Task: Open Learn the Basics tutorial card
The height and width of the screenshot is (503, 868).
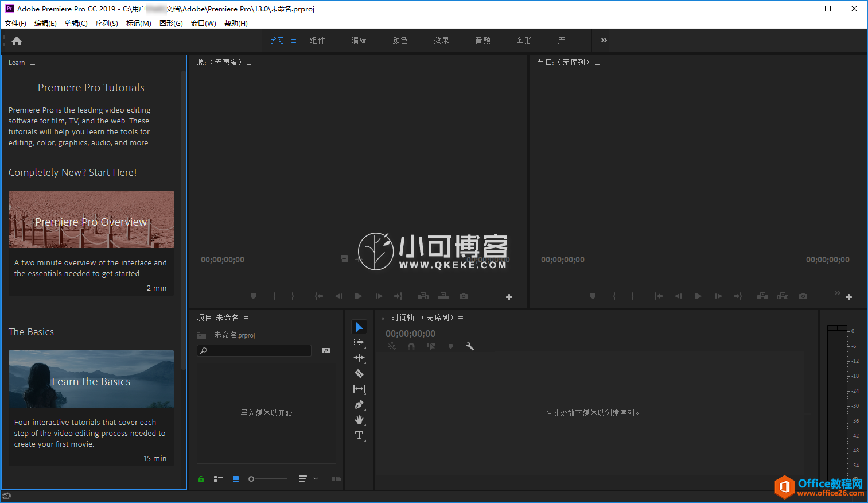Action: point(91,408)
